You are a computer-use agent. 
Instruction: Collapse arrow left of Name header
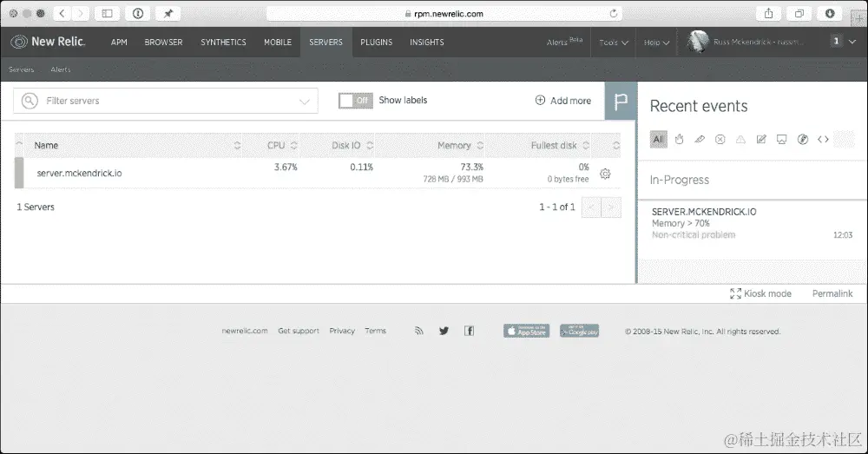pos(19,144)
